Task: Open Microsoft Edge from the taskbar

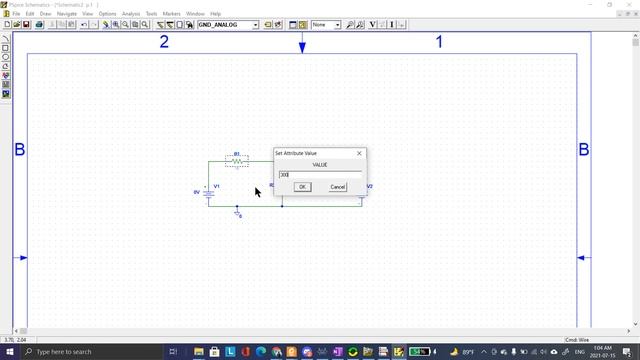Action: [261, 351]
